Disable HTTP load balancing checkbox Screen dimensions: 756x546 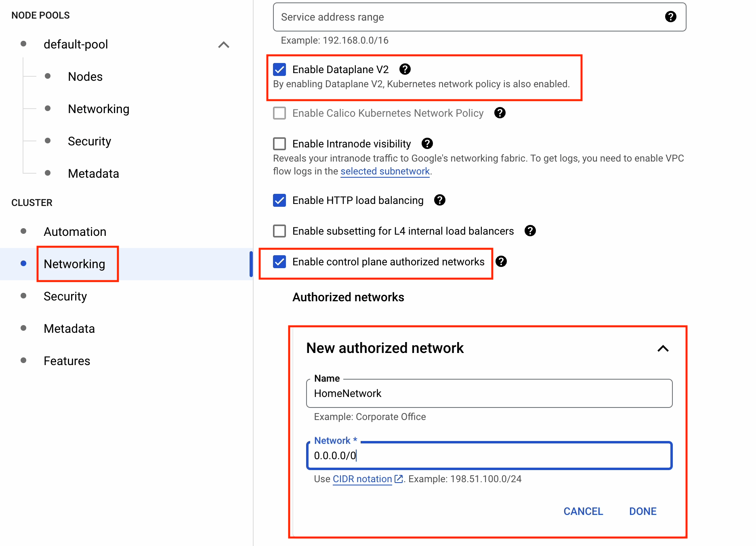point(279,200)
